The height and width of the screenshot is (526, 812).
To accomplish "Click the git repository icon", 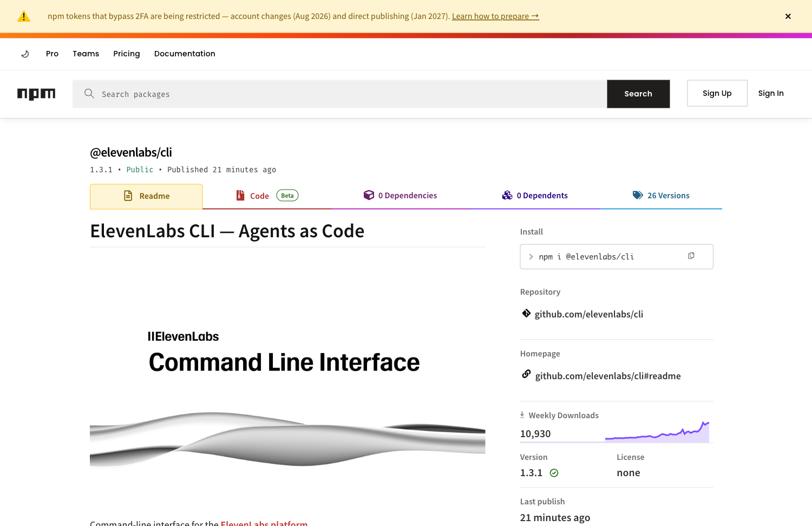I will click(526, 313).
